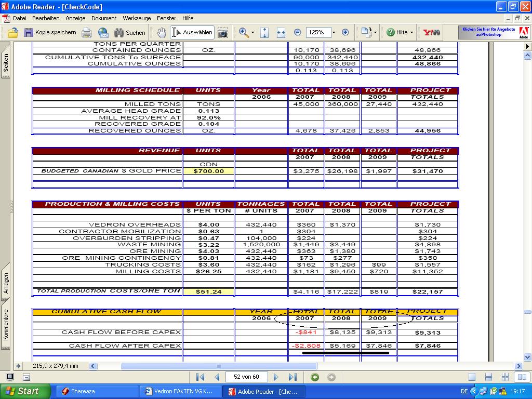Screen dimensions: 532x399
Task: Fit page width with arrows icon
Action: click(x=281, y=32)
